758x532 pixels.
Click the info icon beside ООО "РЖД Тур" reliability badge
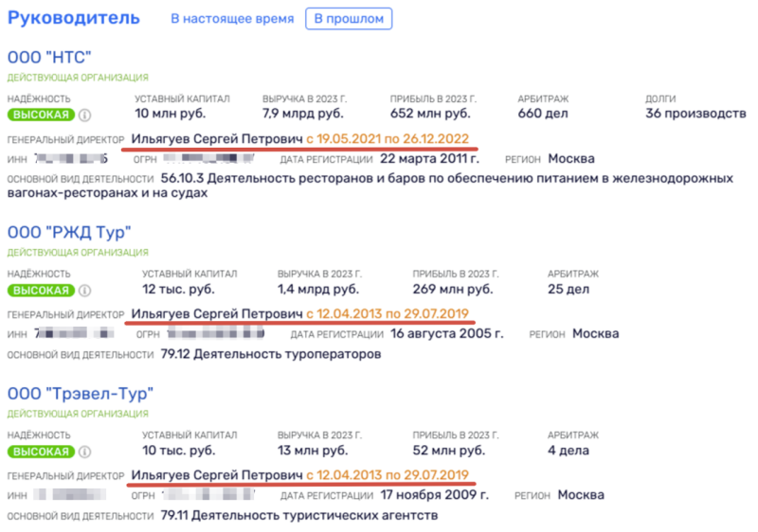click(84, 290)
